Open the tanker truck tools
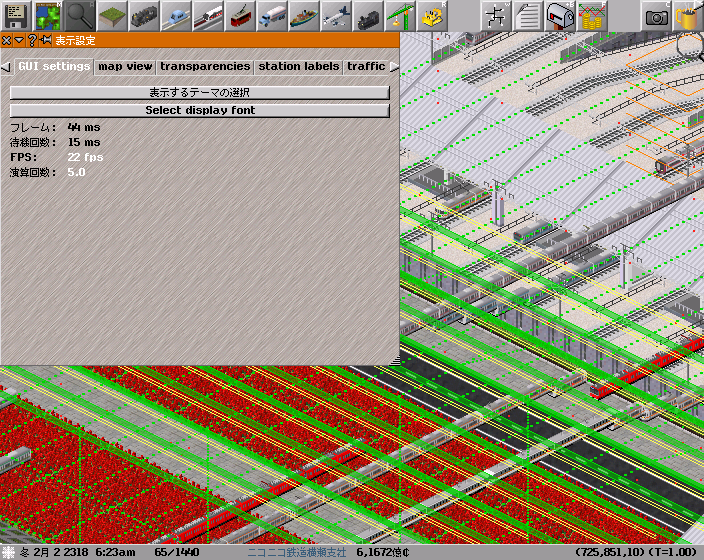The height and width of the screenshot is (560, 704). click(x=272, y=16)
